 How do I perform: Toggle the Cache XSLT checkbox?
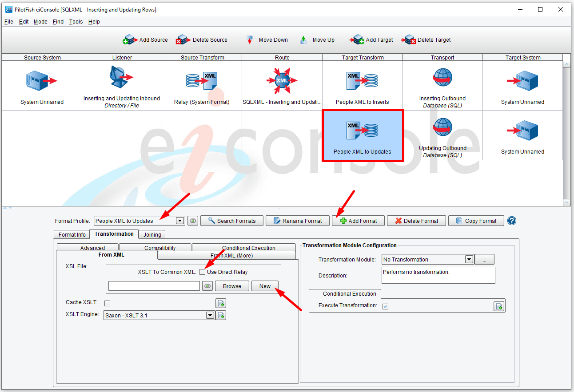coord(107,303)
